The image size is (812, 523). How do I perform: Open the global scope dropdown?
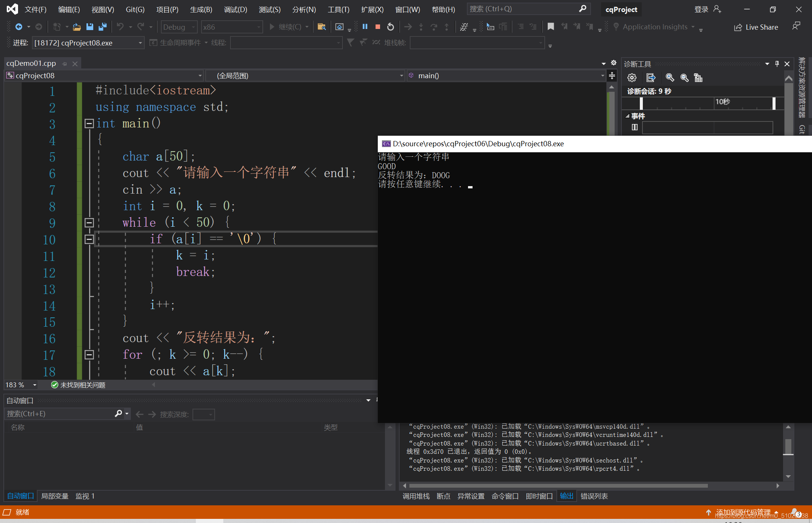click(305, 76)
